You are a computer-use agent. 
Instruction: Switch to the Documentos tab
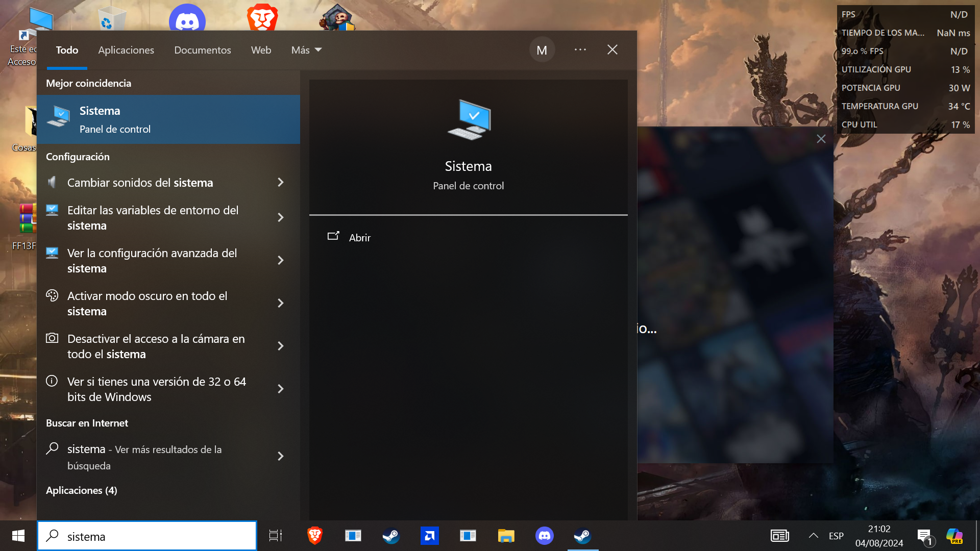point(203,50)
